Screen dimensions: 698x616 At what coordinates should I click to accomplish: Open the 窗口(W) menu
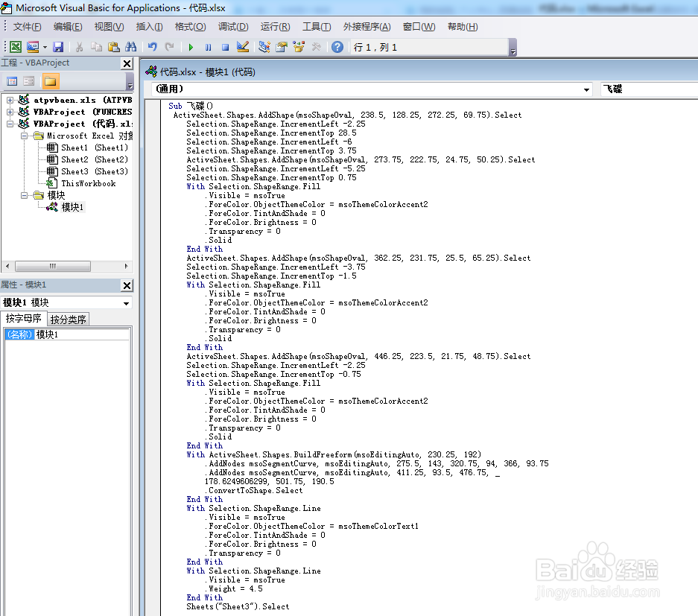(x=419, y=27)
